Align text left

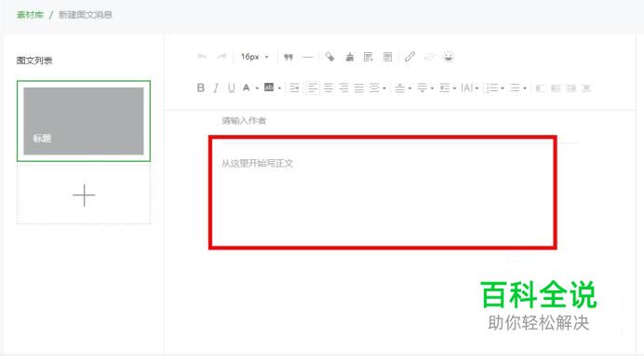312,88
